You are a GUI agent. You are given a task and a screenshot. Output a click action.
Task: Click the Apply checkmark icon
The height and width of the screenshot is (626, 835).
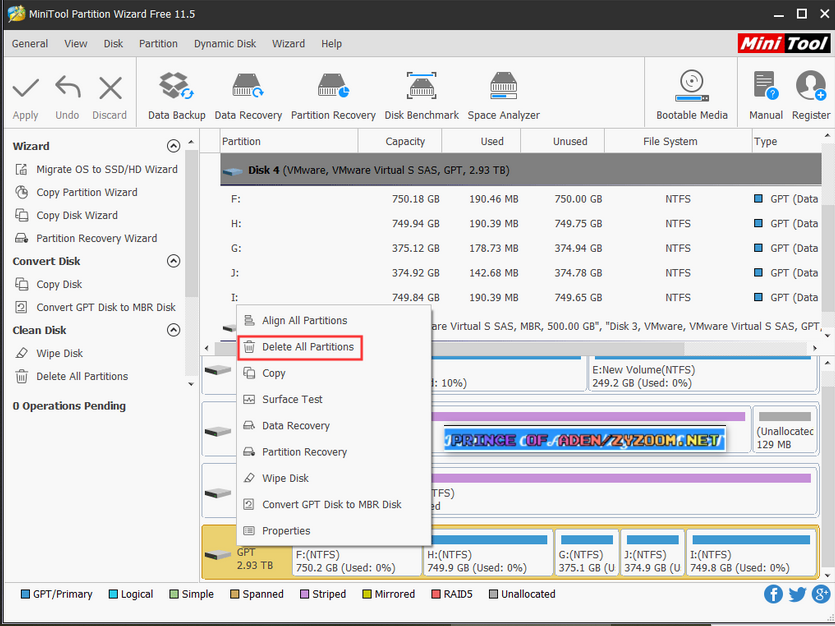coord(26,88)
